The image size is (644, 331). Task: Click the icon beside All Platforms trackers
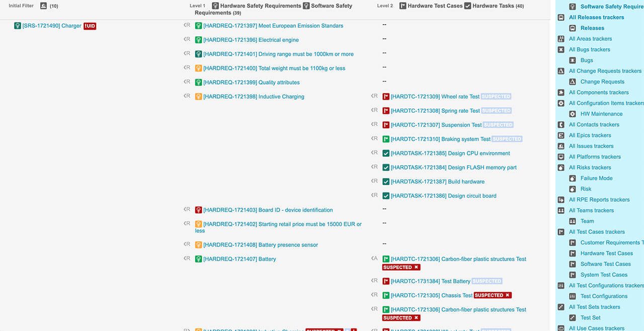[x=561, y=157]
